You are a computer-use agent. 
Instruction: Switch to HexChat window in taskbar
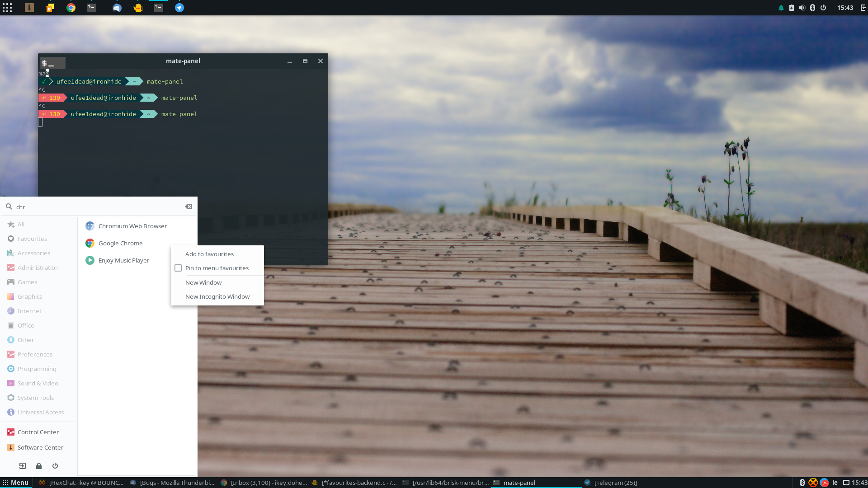(81, 483)
